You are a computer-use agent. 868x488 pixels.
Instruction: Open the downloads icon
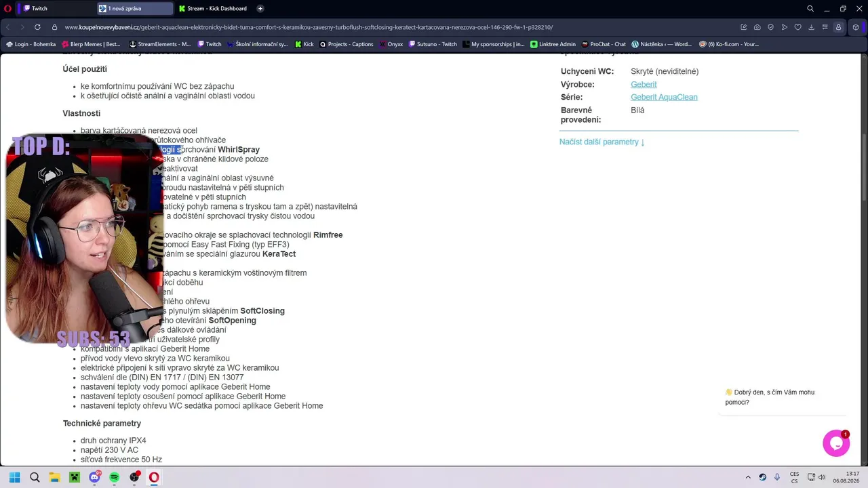tap(812, 27)
